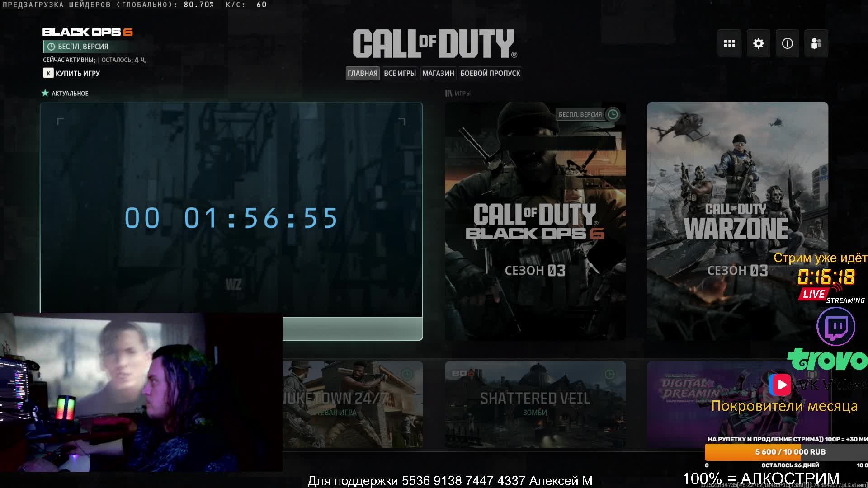Click clock icon on Black Ops 6 tile
Screen dimensions: 868x488
coord(613,114)
